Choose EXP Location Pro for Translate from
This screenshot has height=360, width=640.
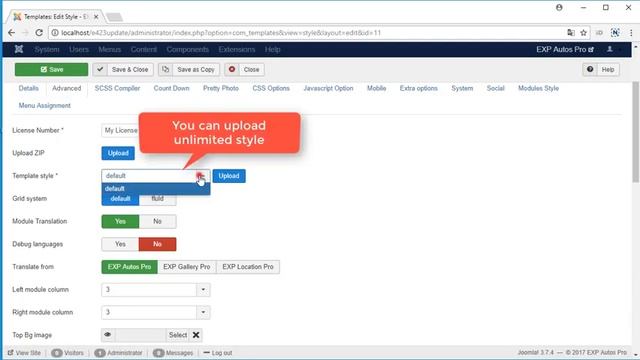pyautogui.click(x=248, y=267)
